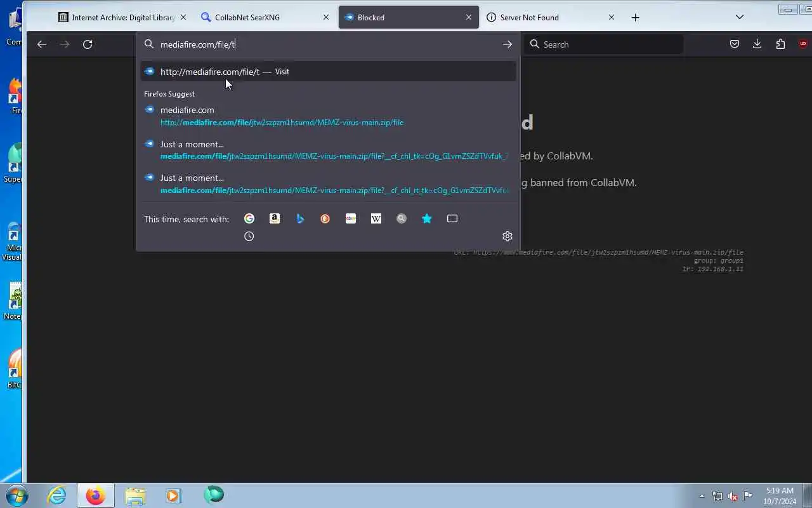Expand the list all tabs chevron

[740, 17]
